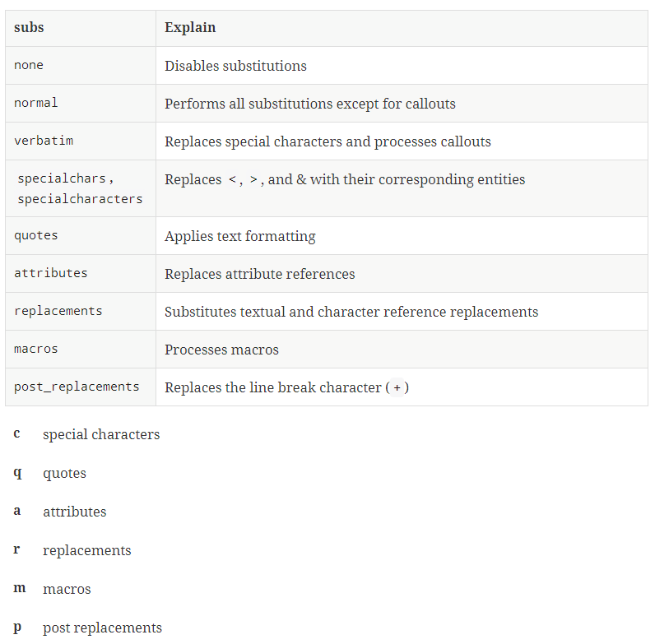The height and width of the screenshot is (644, 655).
Task: Click 'Replaces attribute references' description
Action: (259, 274)
